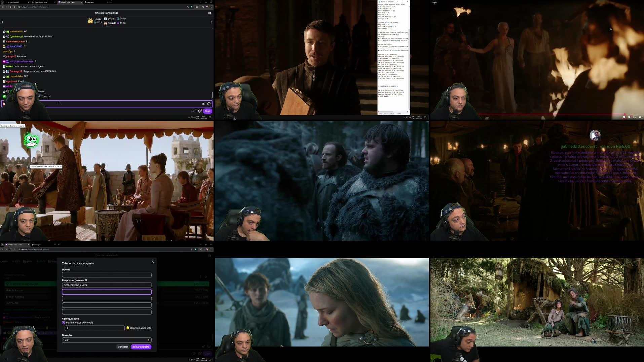Click the Dúvida question input field
This screenshot has width=644, height=362.
pos(107,275)
